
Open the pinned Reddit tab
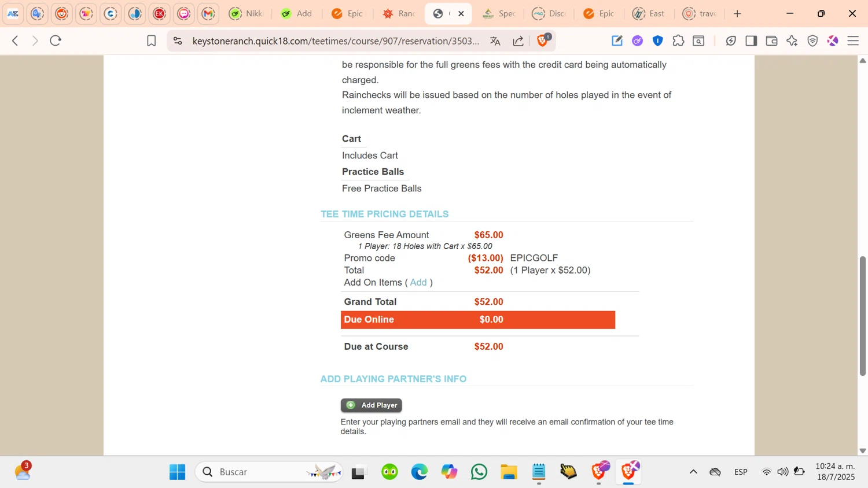pyautogui.click(x=62, y=13)
